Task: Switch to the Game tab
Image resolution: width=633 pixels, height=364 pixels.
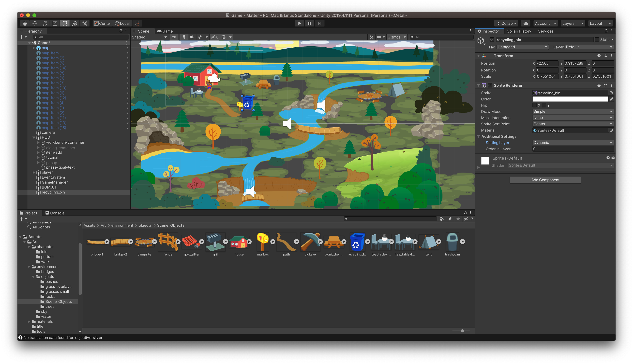Action: pyautogui.click(x=165, y=31)
